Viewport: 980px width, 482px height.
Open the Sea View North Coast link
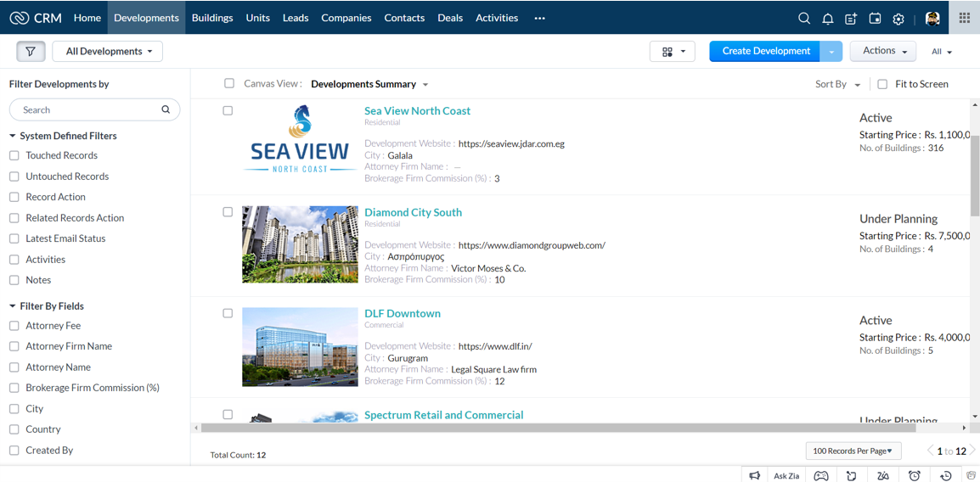tap(417, 110)
